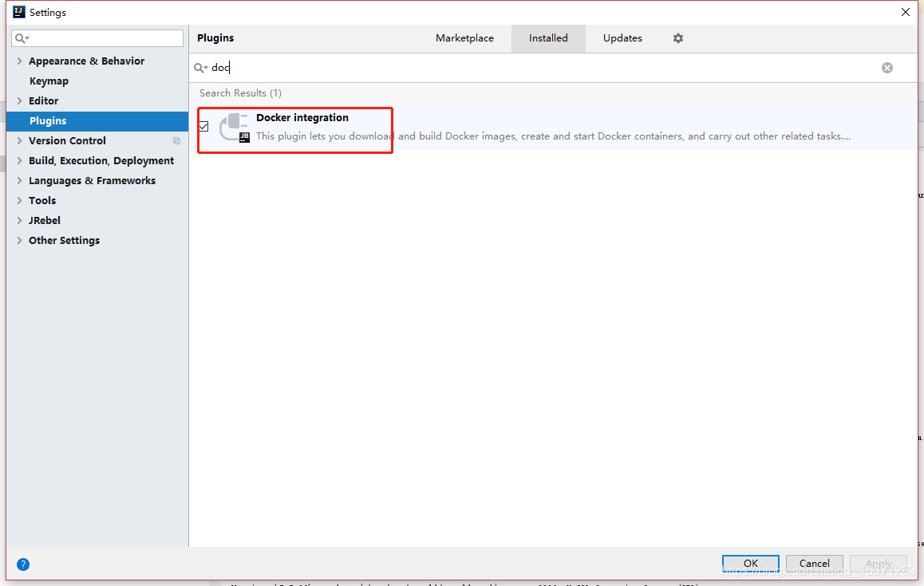Expand the Editor settings node
The width and height of the screenshot is (924, 586).
coord(19,101)
